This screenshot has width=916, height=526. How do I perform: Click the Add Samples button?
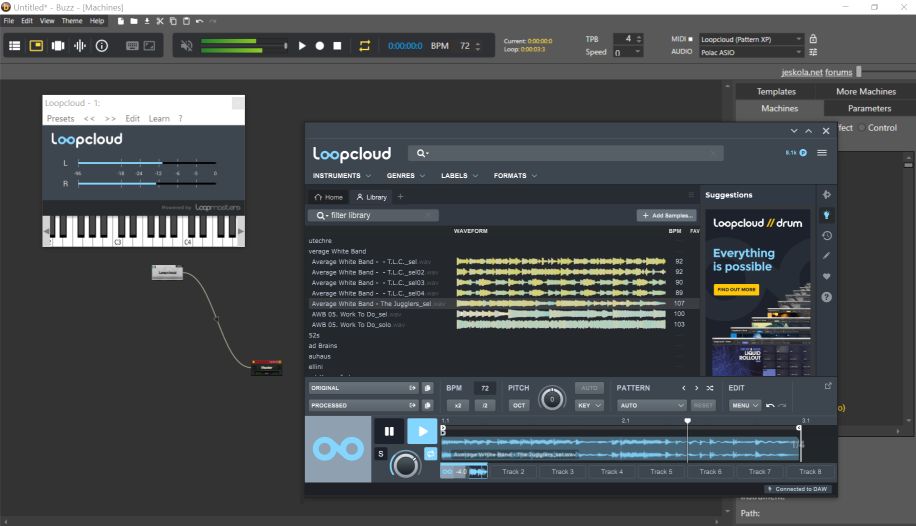pos(666,215)
